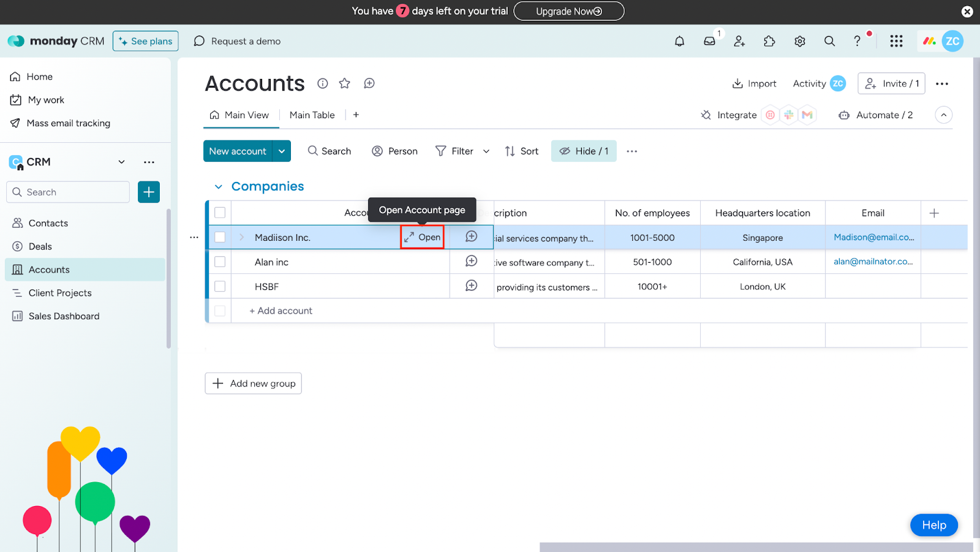Open conversation for Alan inc row
The image size is (980, 552).
(471, 261)
